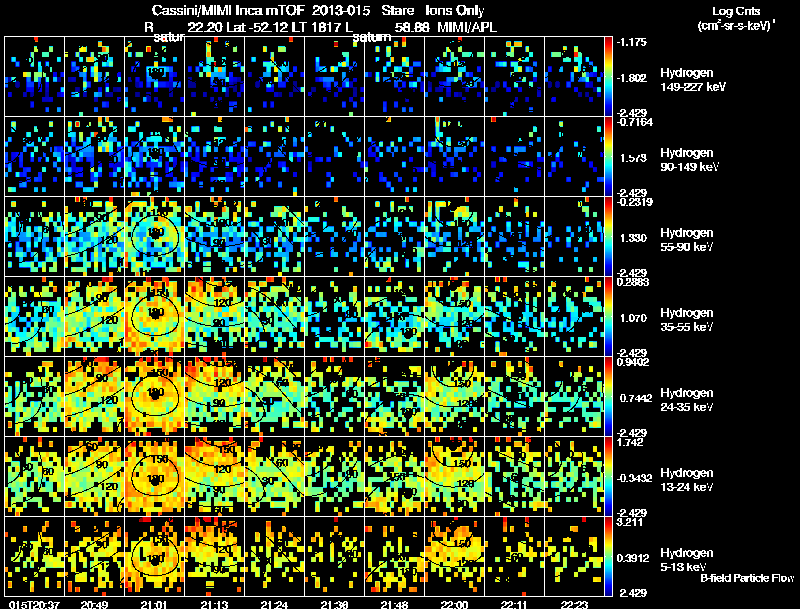Image resolution: width=800 pixels, height=609 pixels.
Task: Click the 'Hydrogen 5-13 keV' row label
Action: [687, 560]
